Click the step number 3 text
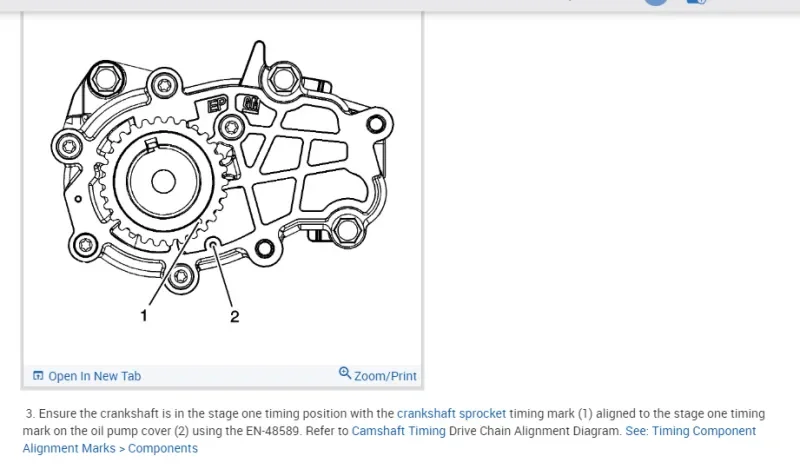Viewport: 800px width, 469px height. coord(30,413)
